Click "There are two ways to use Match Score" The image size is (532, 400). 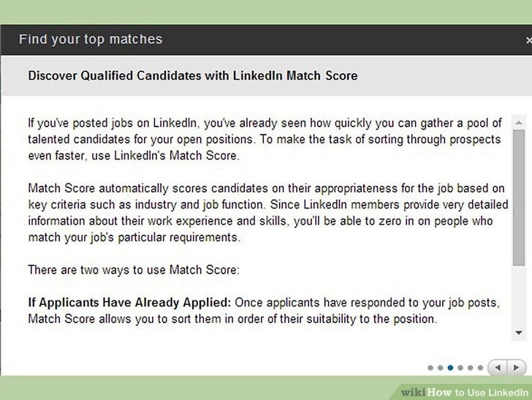tap(134, 270)
